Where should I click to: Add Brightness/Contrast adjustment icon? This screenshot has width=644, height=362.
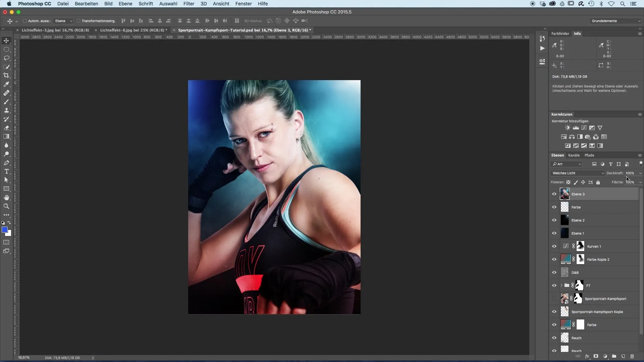point(568,128)
